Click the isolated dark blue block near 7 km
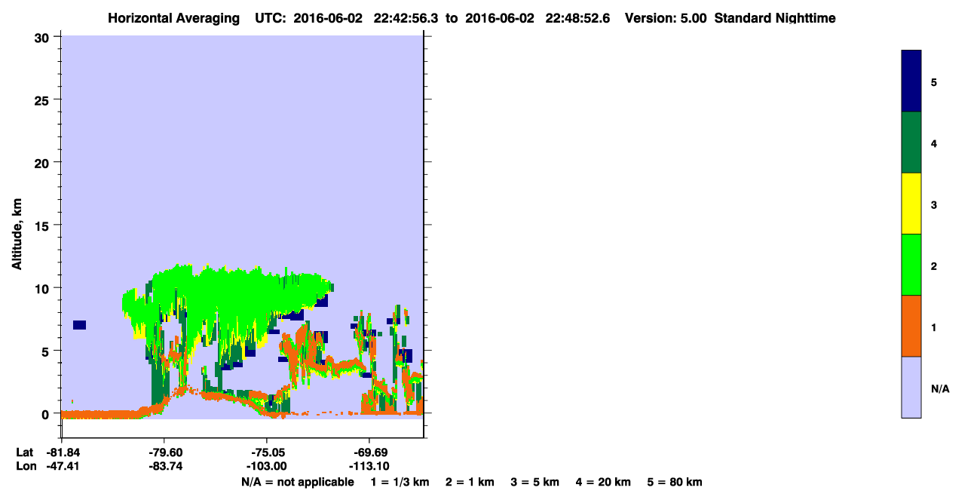Image resolution: width=980 pixels, height=503 pixels. click(x=79, y=325)
